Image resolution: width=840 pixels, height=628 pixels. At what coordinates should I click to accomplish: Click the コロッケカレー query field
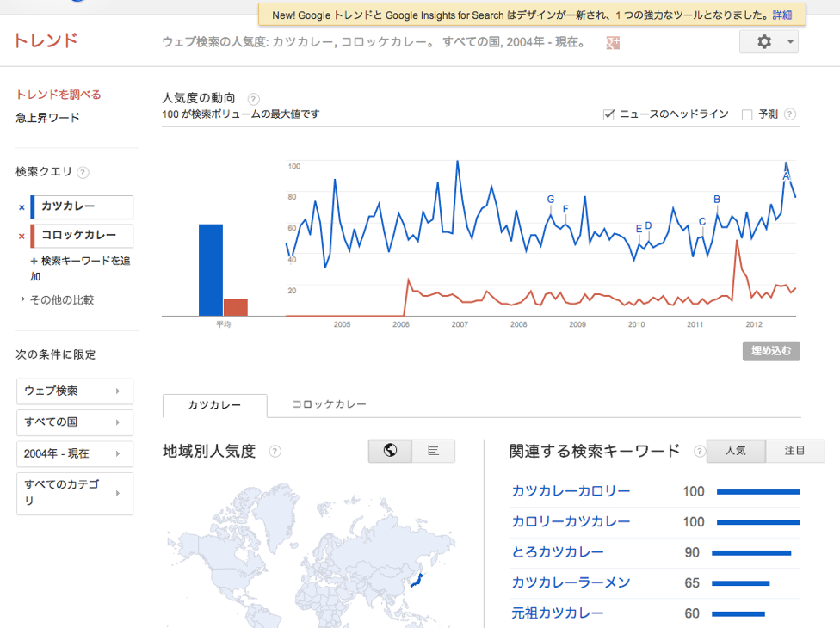(x=82, y=236)
